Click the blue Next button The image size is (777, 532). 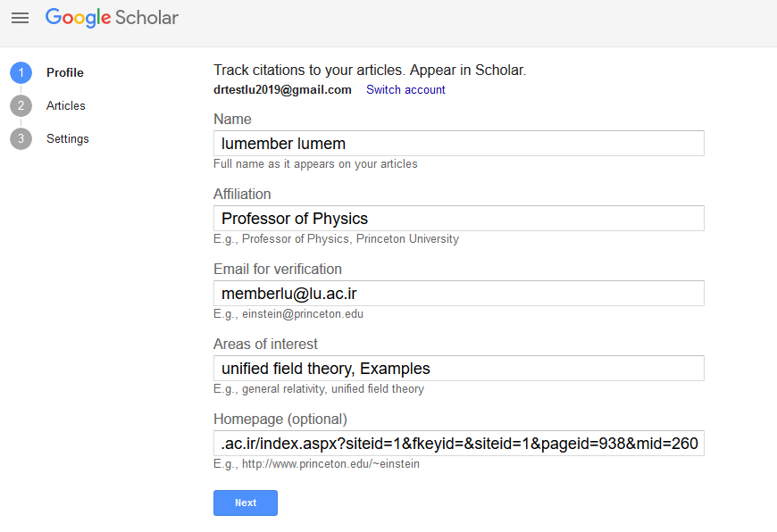pyautogui.click(x=246, y=503)
